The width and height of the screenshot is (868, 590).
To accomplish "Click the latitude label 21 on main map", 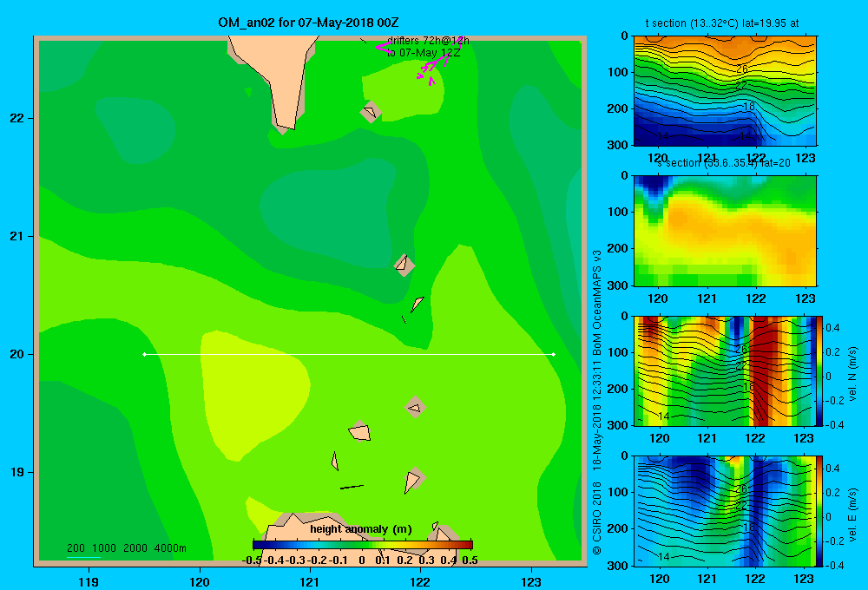I will click(17, 236).
